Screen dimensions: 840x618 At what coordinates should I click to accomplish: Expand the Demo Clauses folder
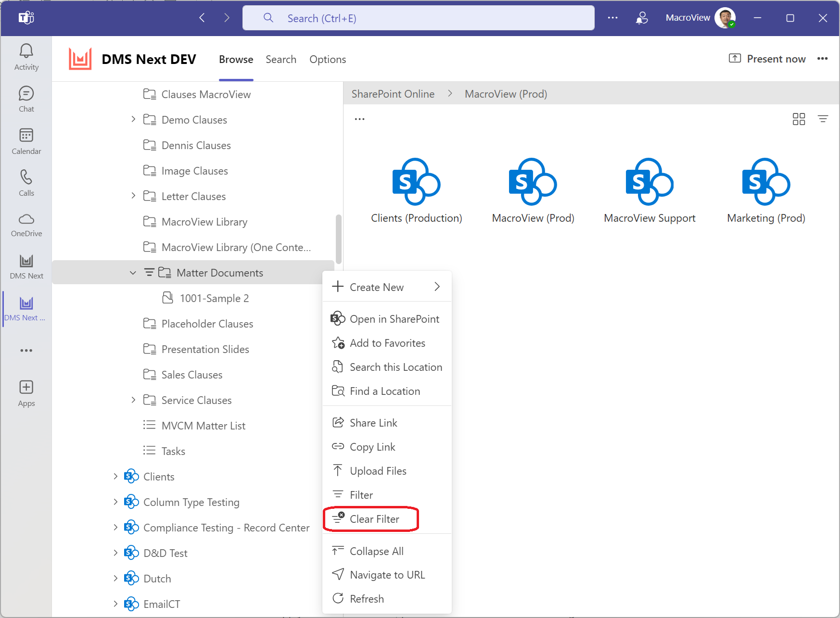tap(133, 119)
